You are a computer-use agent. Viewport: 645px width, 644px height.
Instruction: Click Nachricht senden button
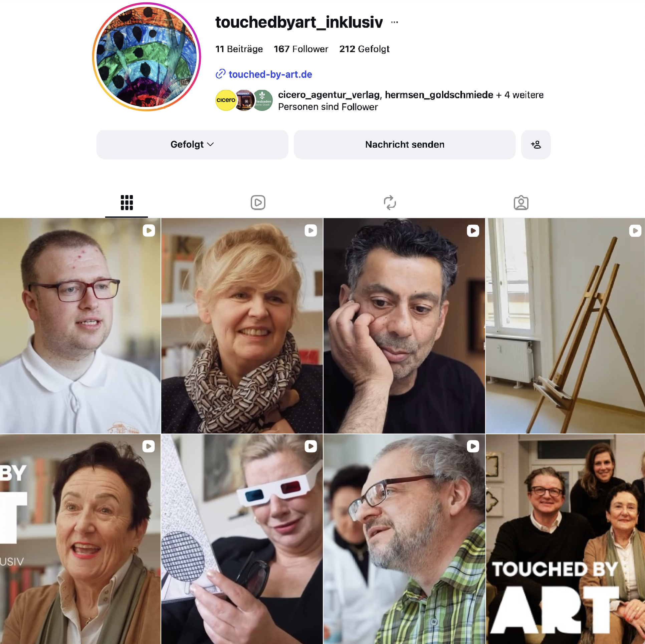(x=405, y=145)
